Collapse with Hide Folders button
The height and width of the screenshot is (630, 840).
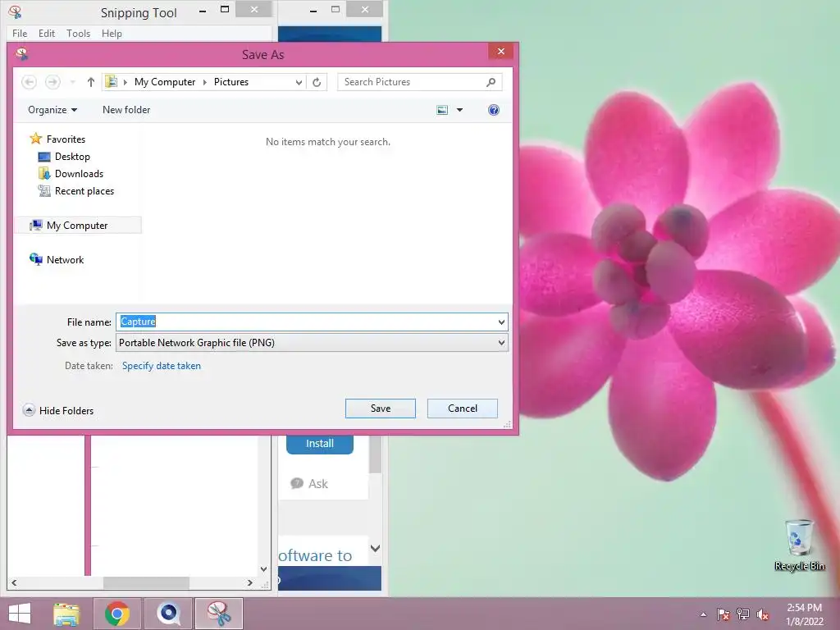pos(58,411)
